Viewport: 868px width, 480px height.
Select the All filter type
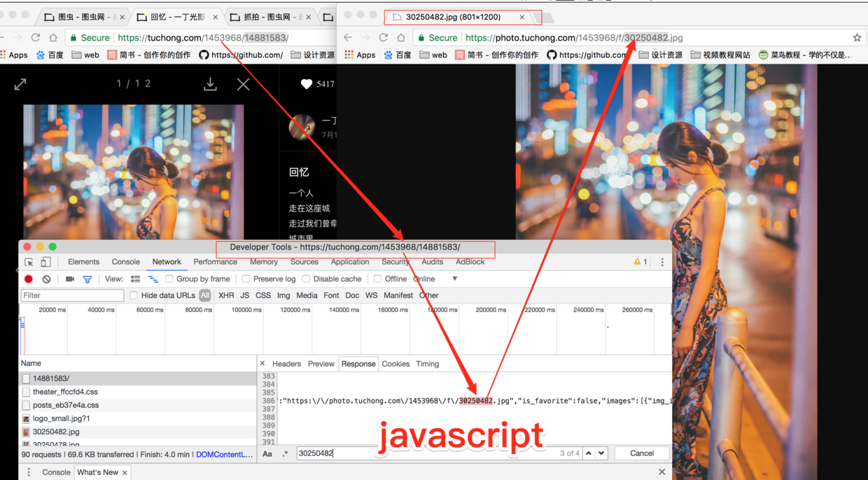tap(205, 296)
